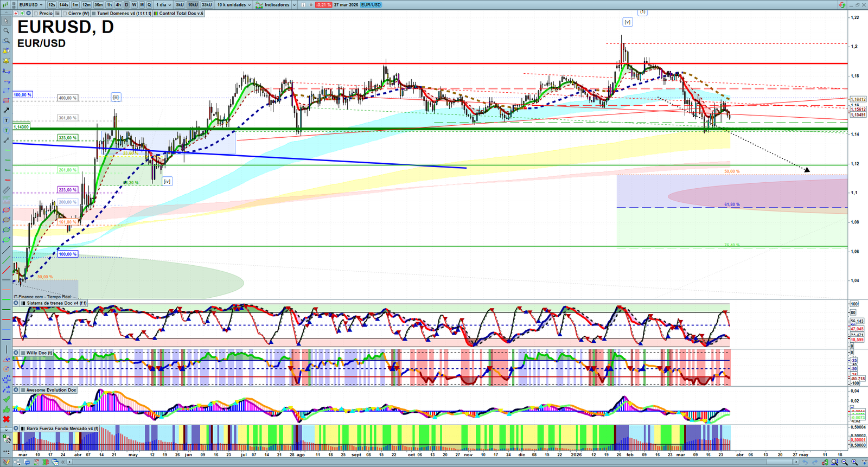Click the Tunel Domenec v4 indicator label

coord(124,14)
